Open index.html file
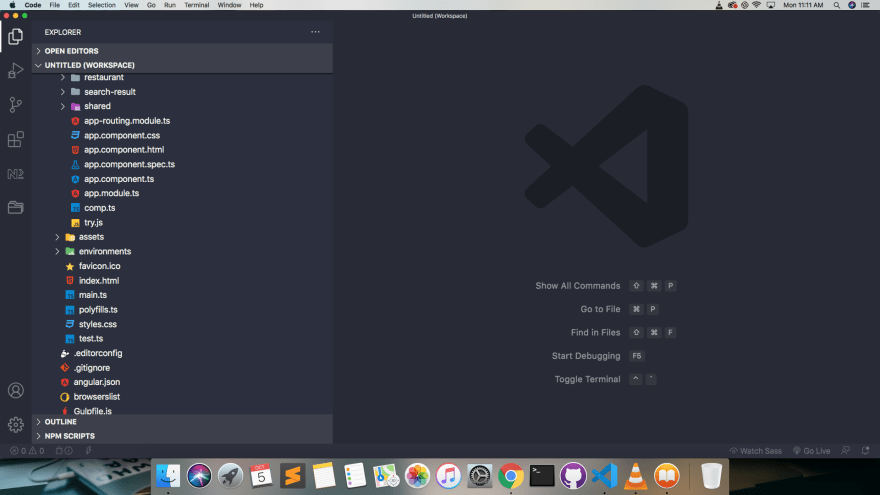Image resolution: width=880 pixels, height=495 pixels. pyautogui.click(x=99, y=281)
